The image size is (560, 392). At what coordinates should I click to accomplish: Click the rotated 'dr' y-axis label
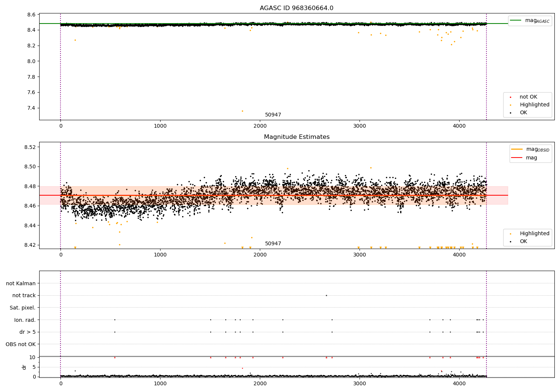click(x=24, y=367)
